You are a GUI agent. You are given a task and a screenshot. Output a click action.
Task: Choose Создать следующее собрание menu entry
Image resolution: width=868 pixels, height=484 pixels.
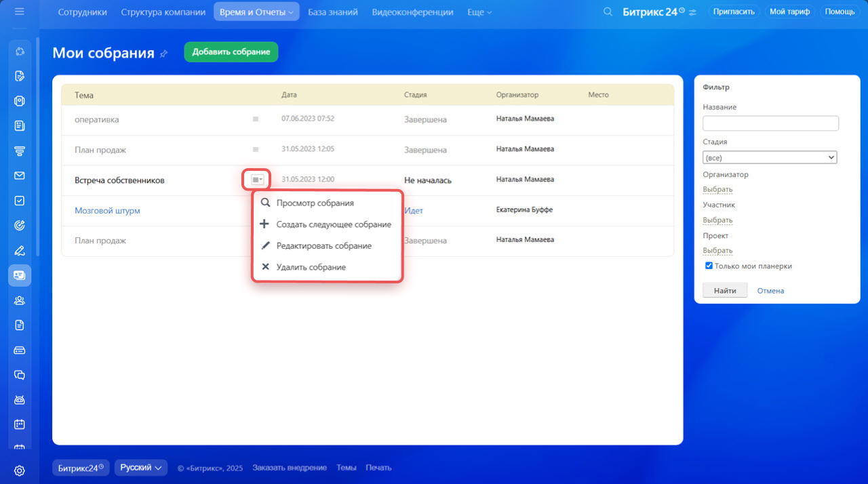pyautogui.click(x=334, y=224)
